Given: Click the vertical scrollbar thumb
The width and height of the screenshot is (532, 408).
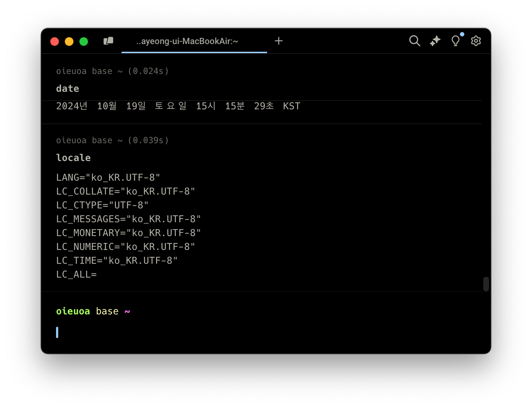Looking at the screenshot, I should [x=486, y=284].
